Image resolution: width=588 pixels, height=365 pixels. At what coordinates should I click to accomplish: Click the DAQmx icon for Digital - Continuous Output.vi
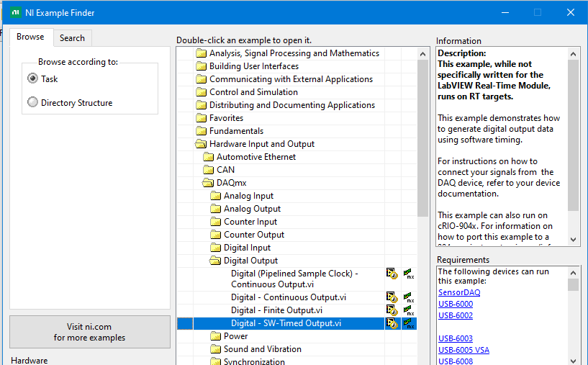point(409,297)
